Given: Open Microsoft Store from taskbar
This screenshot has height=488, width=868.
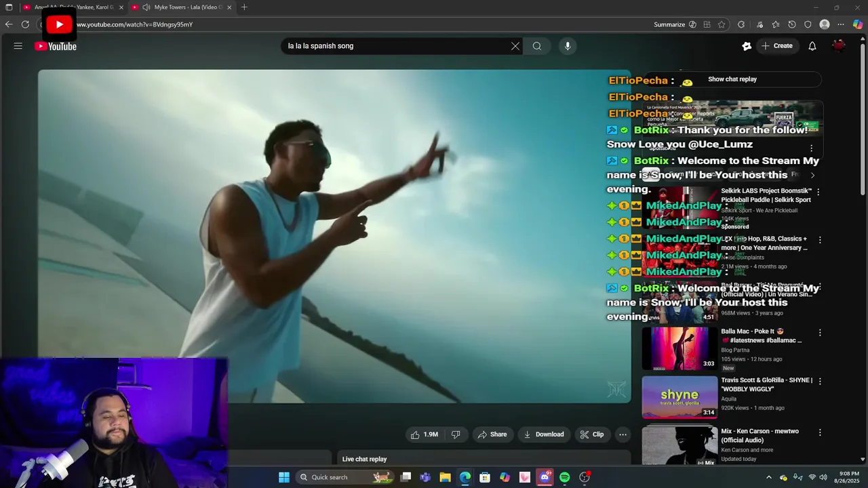Looking at the screenshot, I should [485, 477].
